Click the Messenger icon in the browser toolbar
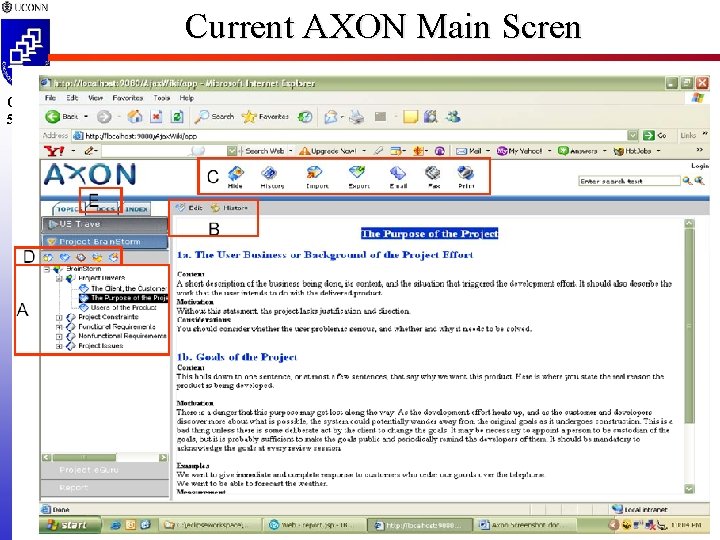Screen dimensions: 720x540 coord(453,117)
